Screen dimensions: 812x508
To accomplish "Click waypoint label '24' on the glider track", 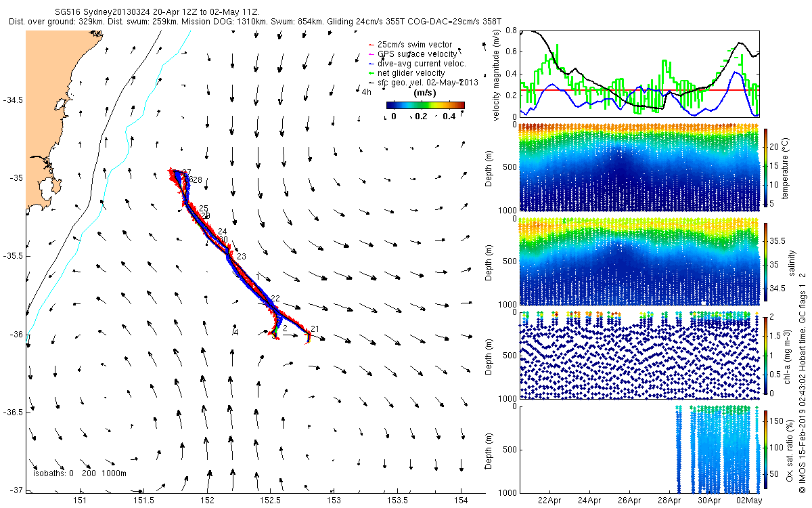I will point(223,232).
